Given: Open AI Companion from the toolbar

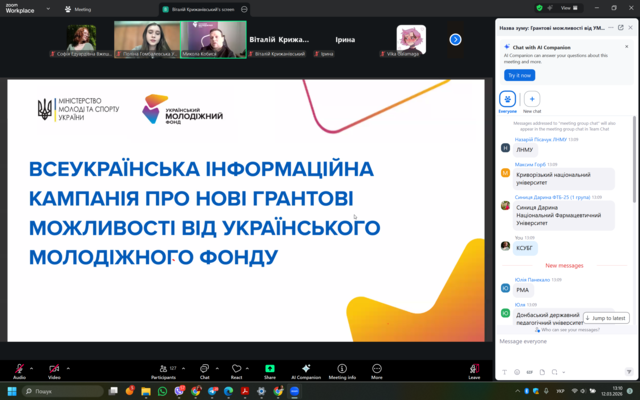Looking at the screenshot, I should pyautogui.click(x=305, y=369).
